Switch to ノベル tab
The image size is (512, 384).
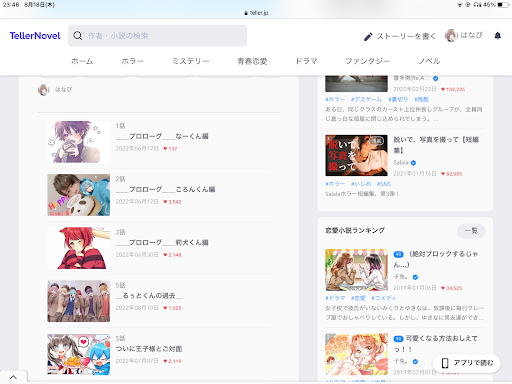click(x=429, y=61)
